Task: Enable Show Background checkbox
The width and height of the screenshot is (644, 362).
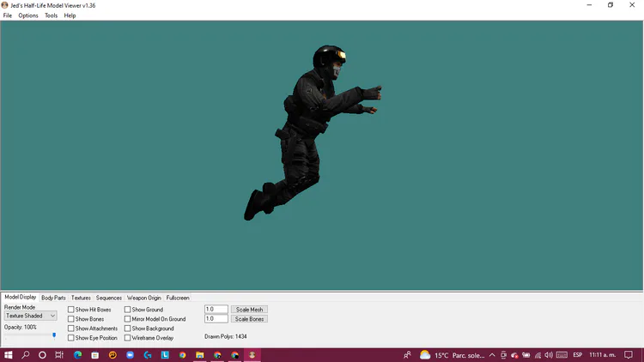Action: (x=128, y=329)
